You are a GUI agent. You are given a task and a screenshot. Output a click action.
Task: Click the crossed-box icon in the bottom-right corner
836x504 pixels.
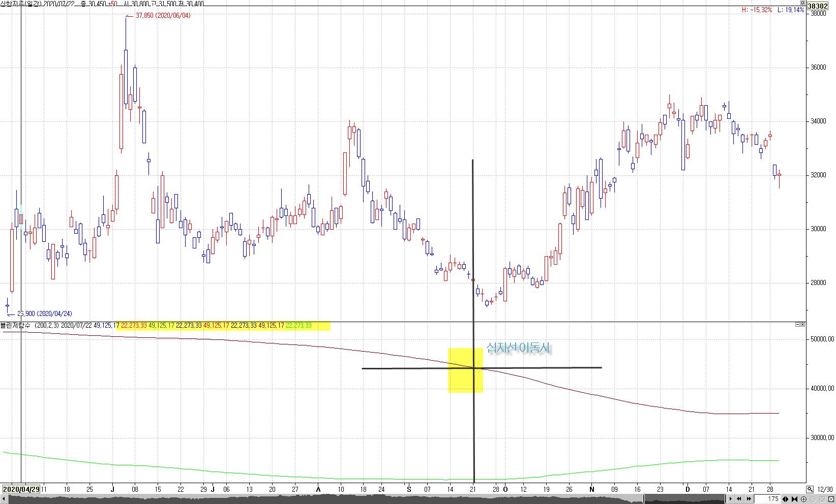pos(831,499)
